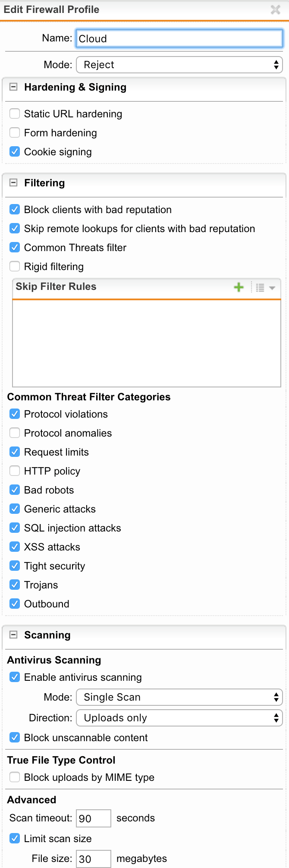The image size is (289, 868).
Task: Enable Rigid filtering option
Action: tap(15, 267)
